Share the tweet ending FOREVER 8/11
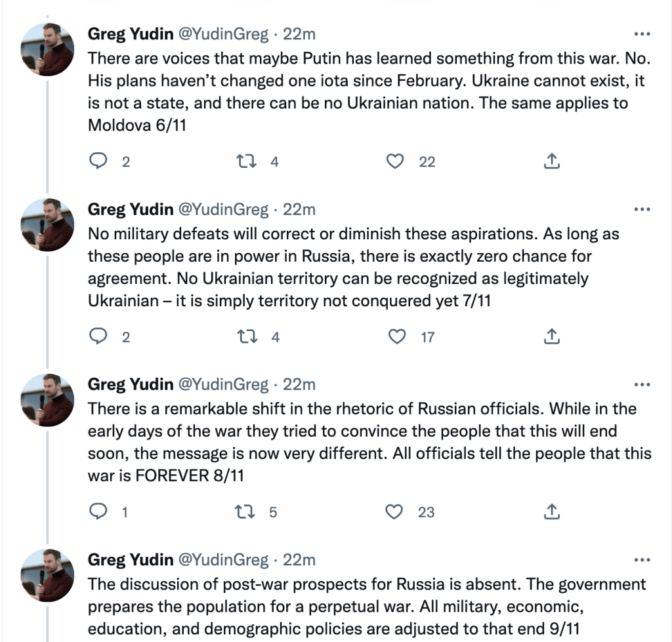Viewport: 672px width, 642px height. (552, 512)
